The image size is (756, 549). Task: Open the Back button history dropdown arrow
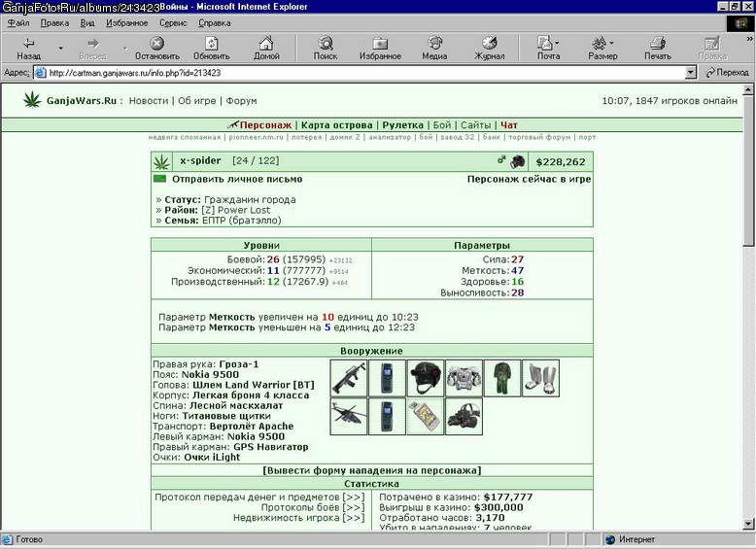click(61, 48)
